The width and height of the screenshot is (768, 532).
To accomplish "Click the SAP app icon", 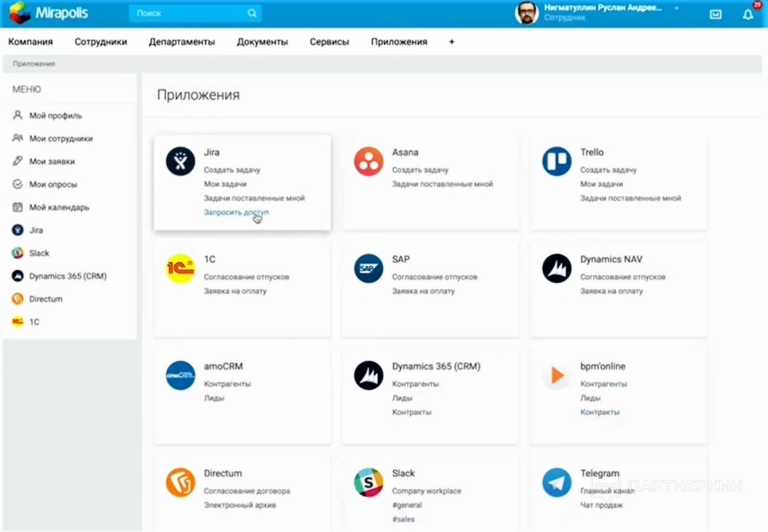I will click(368, 268).
